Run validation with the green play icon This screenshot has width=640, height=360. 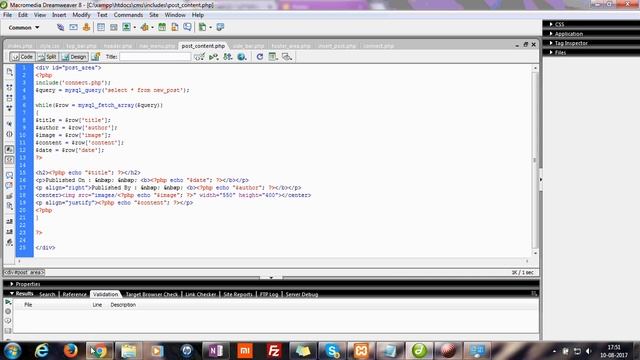point(8,302)
